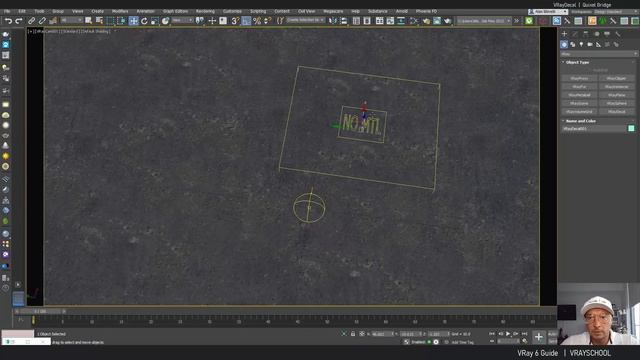The image size is (640, 360).
Task: Toggle 3D Snaps on the toolbar
Action: [236, 21]
